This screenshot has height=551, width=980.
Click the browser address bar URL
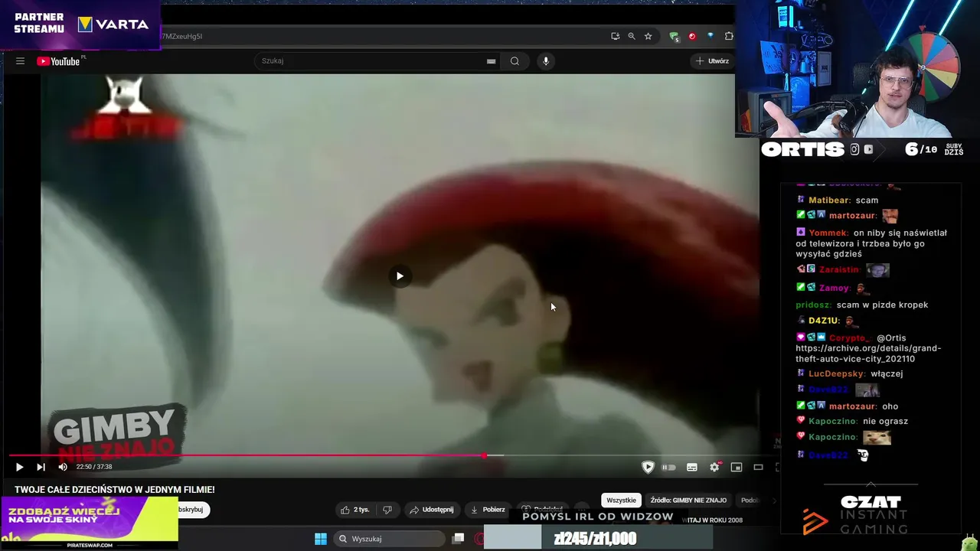pos(181,36)
